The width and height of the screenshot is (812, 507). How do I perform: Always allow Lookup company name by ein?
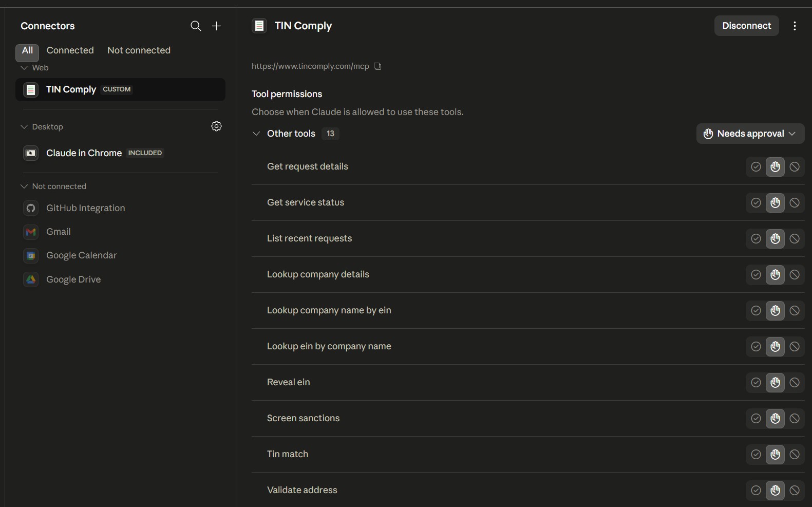point(756,310)
